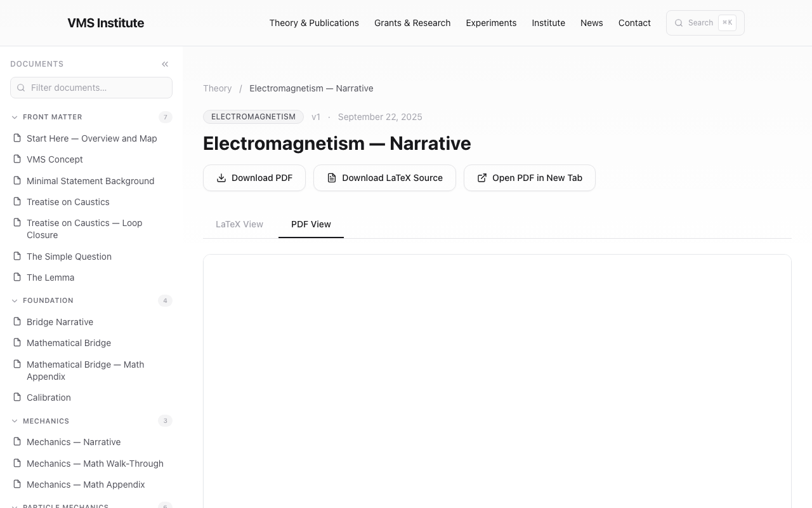This screenshot has height=508, width=812.
Task: Click the download icon on Download PDF
Action: 221,178
